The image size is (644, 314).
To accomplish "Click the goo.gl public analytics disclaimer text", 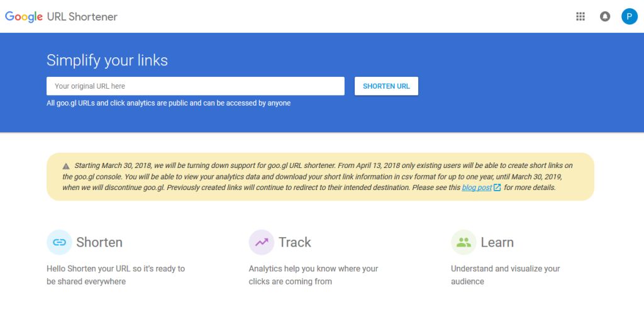I will click(169, 103).
